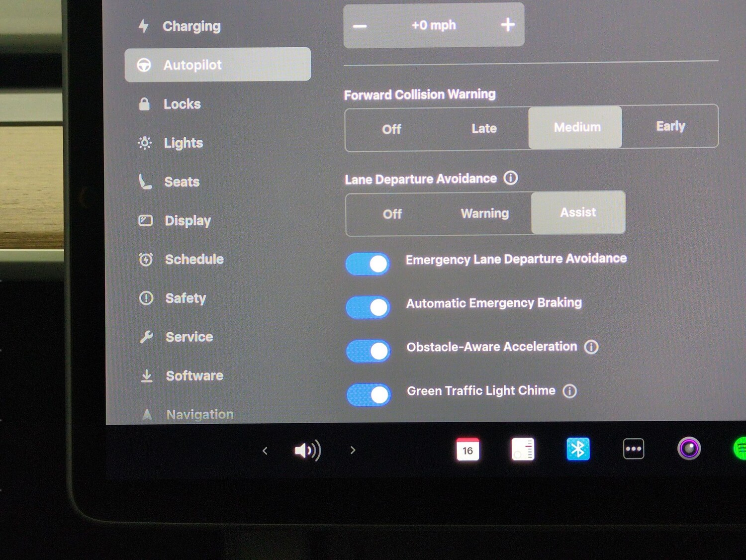The height and width of the screenshot is (560, 746).
Task: Open the app launcher ellipsis icon
Action: point(633,449)
